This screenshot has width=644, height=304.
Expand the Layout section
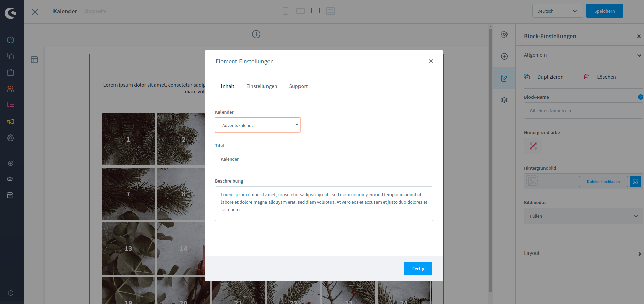point(639,254)
